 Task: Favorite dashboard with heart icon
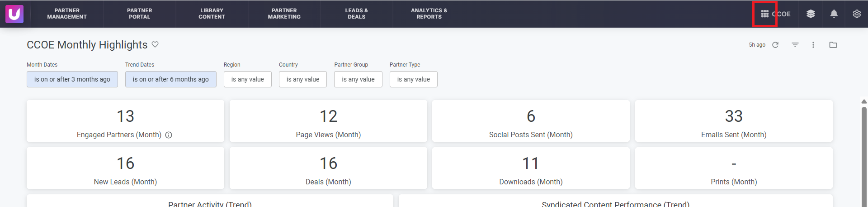coord(155,44)
